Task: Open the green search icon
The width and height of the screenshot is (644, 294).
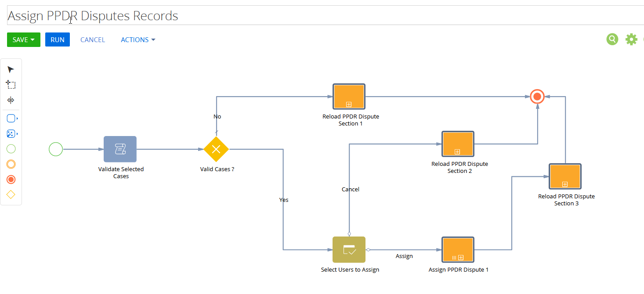Action: 612,39
